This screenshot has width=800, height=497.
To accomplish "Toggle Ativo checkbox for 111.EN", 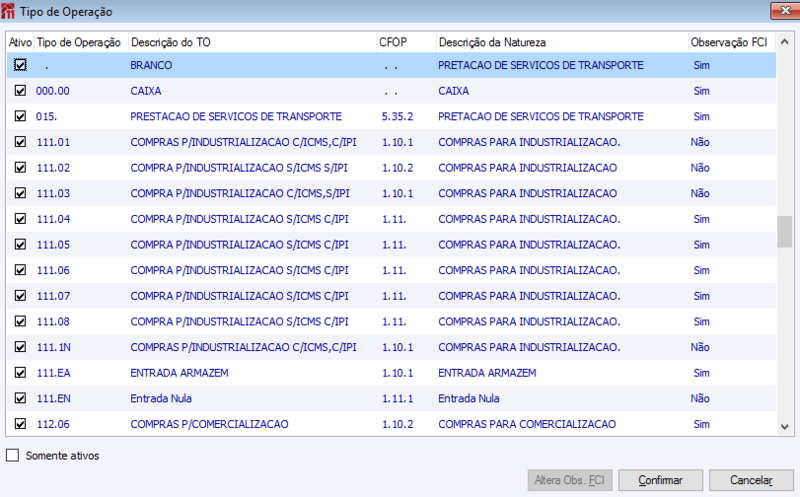I will click(x=20, y=398).
